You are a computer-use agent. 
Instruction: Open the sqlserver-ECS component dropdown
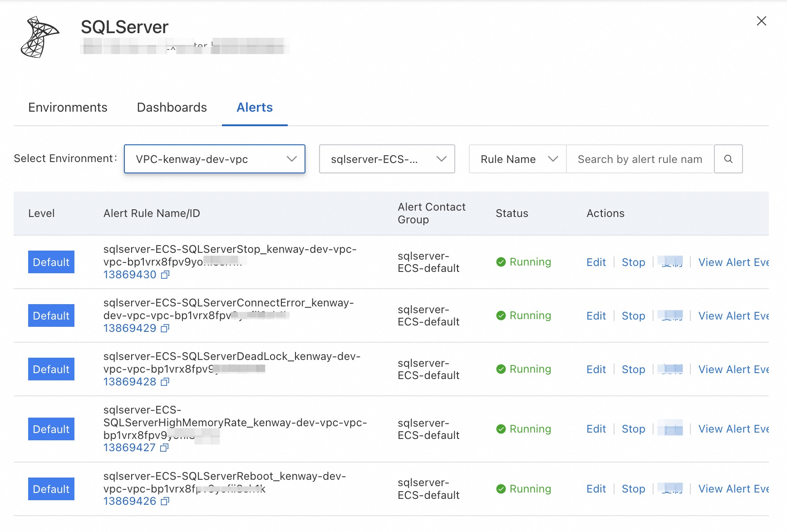tap(387, 159)
